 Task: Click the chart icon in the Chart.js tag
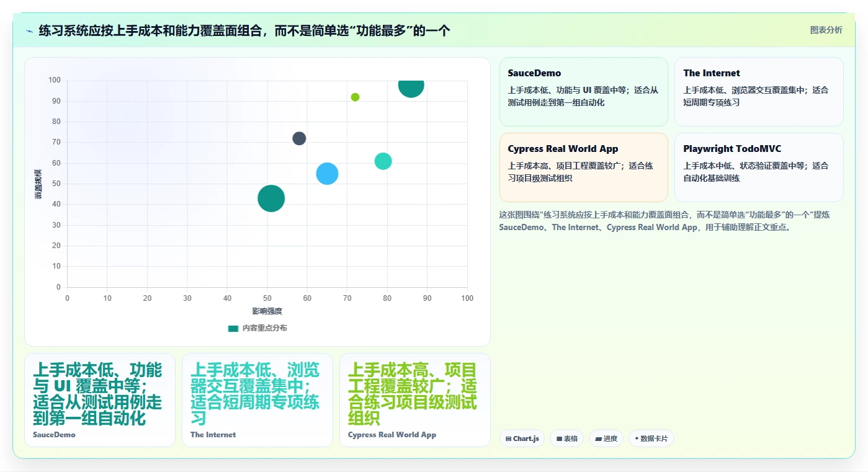pos(509,439)
